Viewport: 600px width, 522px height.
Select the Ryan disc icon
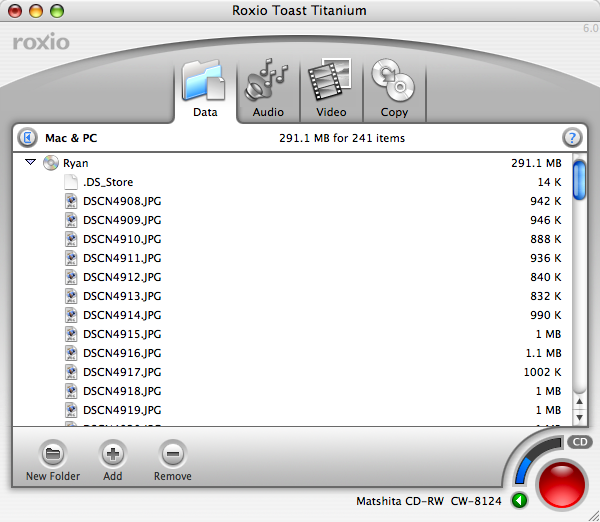pos(51,163)
